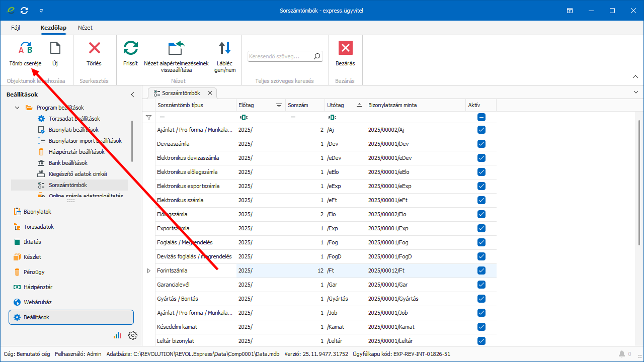Collapse the Beállítások side panel chevron

pyautogui.click(x=133, y=95)
